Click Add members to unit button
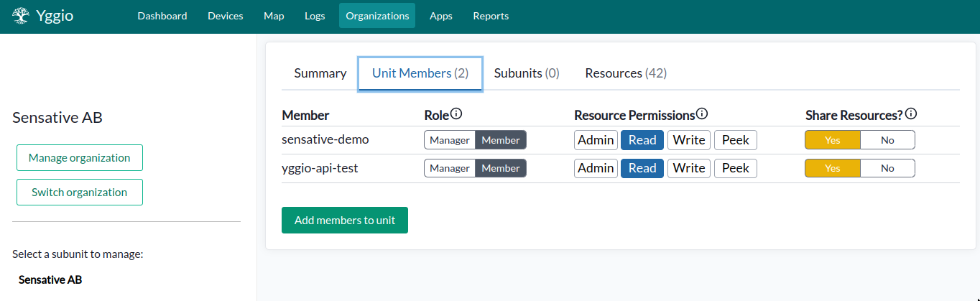980x301 pixels. (x=345, y=221)
